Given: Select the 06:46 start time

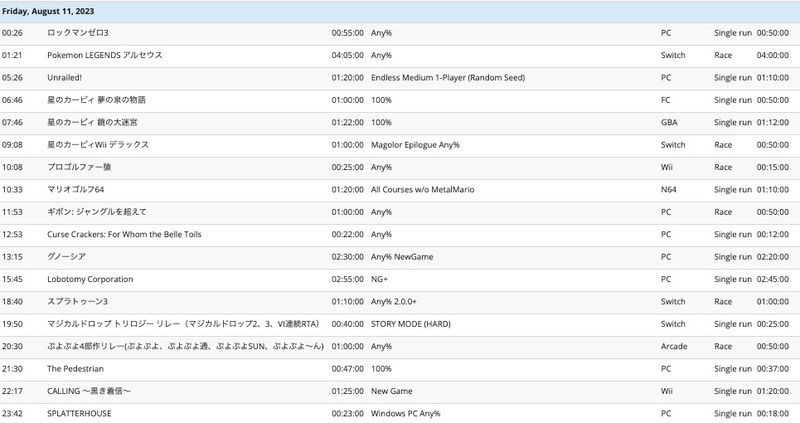Looking at the screenshot, I should click(12, 100).
